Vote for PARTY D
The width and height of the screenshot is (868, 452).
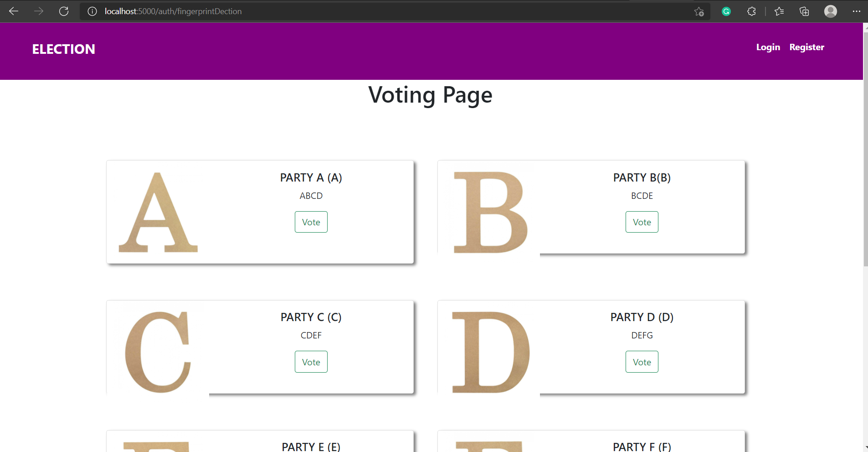(x=642, y=361)
